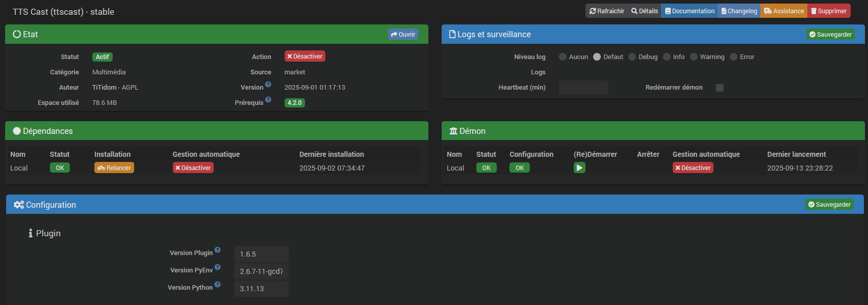868x305 pixels.
Task: Select the Debug log level
Action: point(632,57)
